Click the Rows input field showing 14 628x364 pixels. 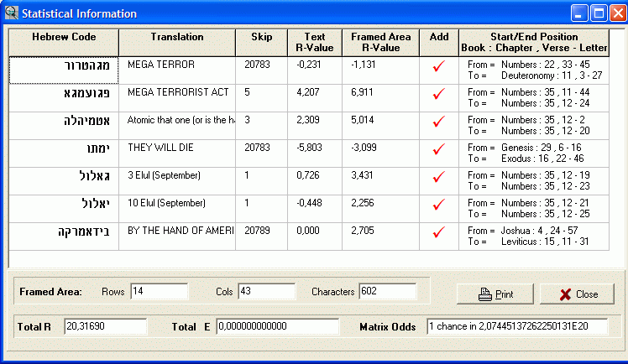pos(159,291)
